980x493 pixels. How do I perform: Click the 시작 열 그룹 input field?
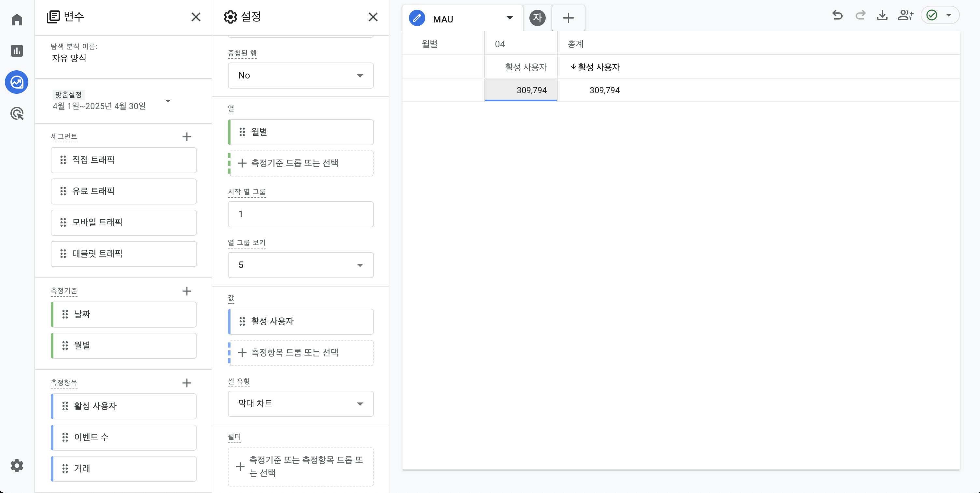[301, 214]
